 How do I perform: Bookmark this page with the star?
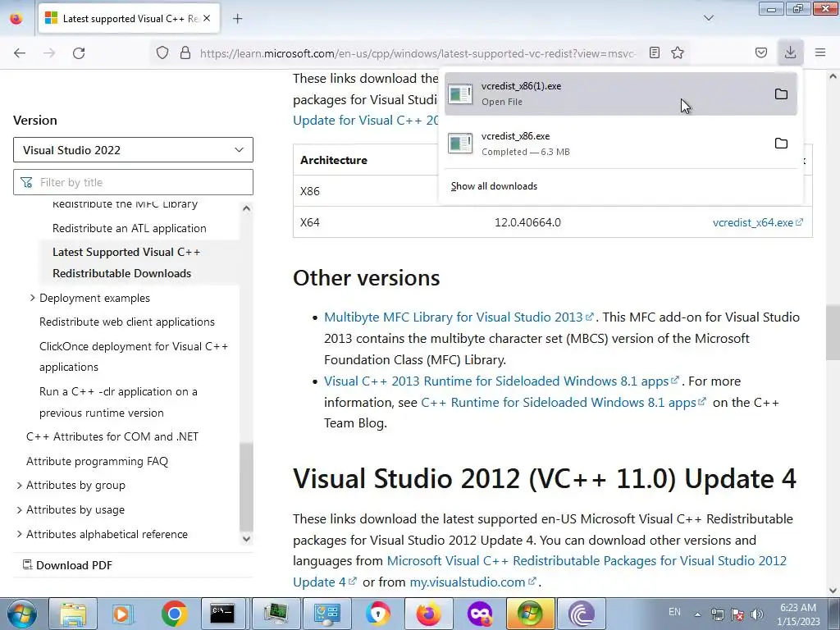tap(678, 52)
